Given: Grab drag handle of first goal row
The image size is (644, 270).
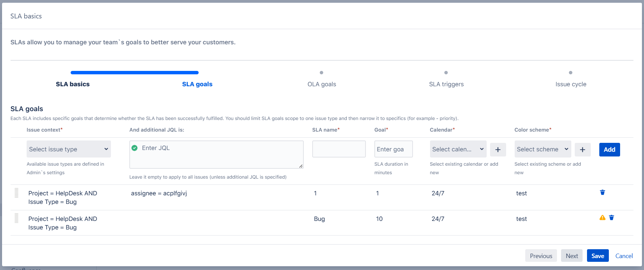Looking at the screenshot, I should click(x=16, y=193).
